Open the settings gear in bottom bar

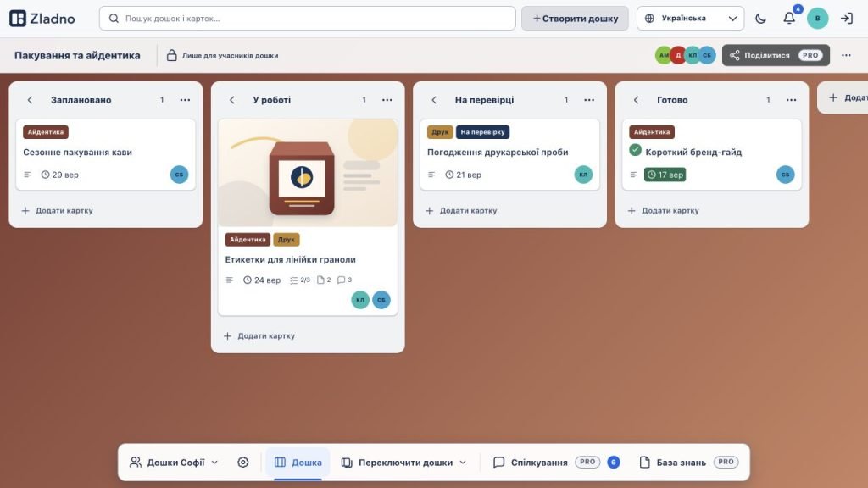[243, 463]
